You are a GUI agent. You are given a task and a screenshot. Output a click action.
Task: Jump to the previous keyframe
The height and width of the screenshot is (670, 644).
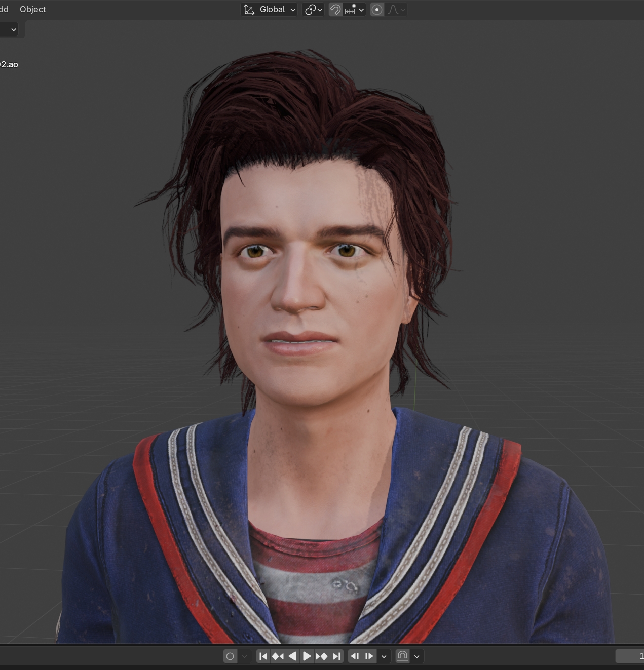[278, 656]
